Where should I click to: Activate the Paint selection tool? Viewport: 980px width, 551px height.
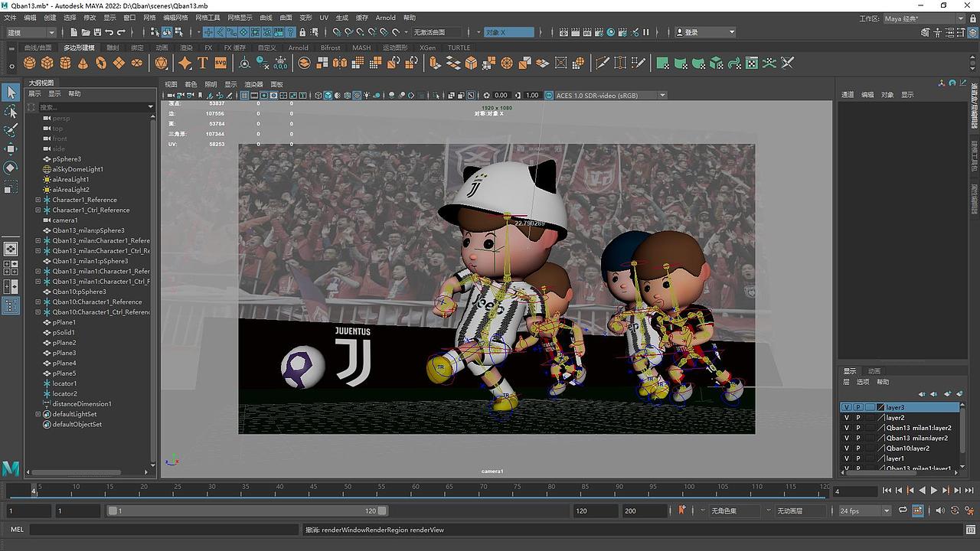11,130
